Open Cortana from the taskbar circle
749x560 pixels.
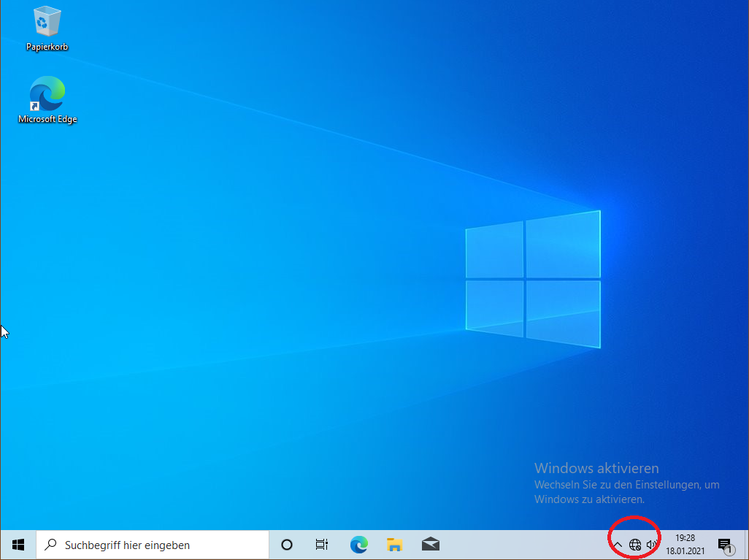tap(287, 545)
